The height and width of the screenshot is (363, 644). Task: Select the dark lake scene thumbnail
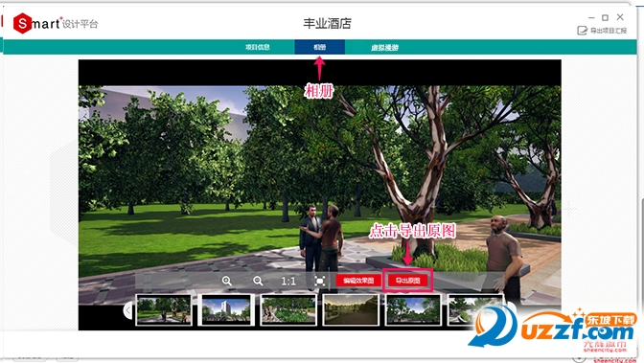(x=351, y=310)
